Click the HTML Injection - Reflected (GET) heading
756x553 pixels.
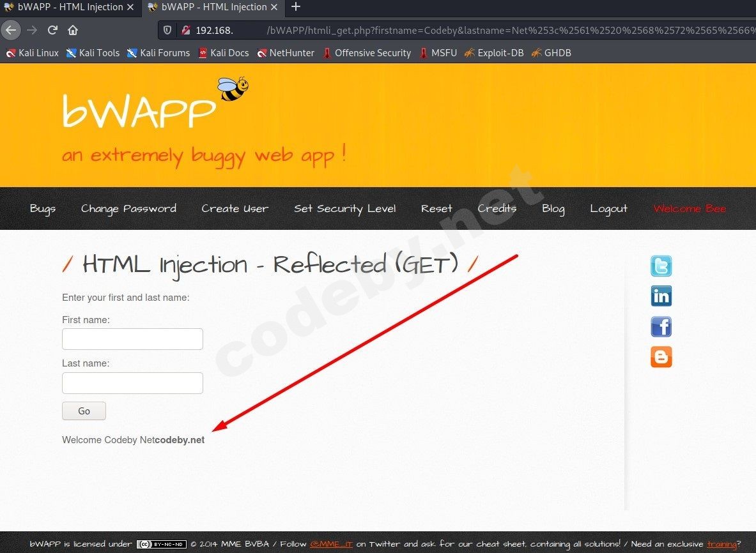tap(270, 264)
